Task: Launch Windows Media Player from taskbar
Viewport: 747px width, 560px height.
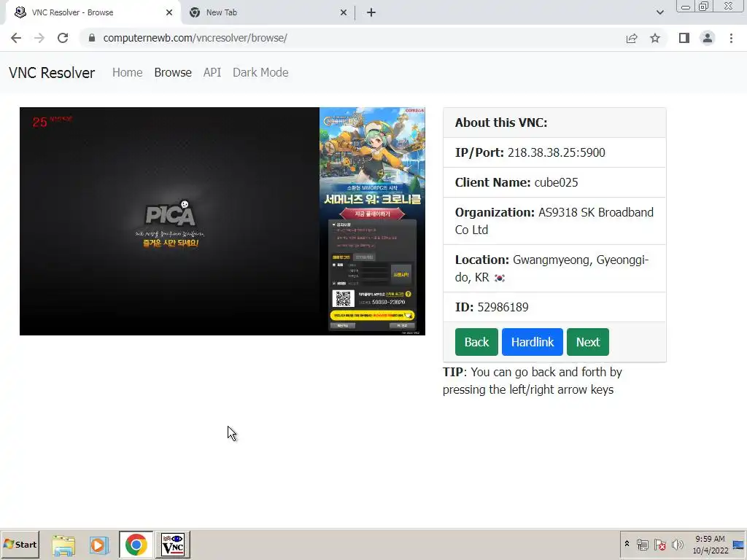Action: tap(99, 545)
